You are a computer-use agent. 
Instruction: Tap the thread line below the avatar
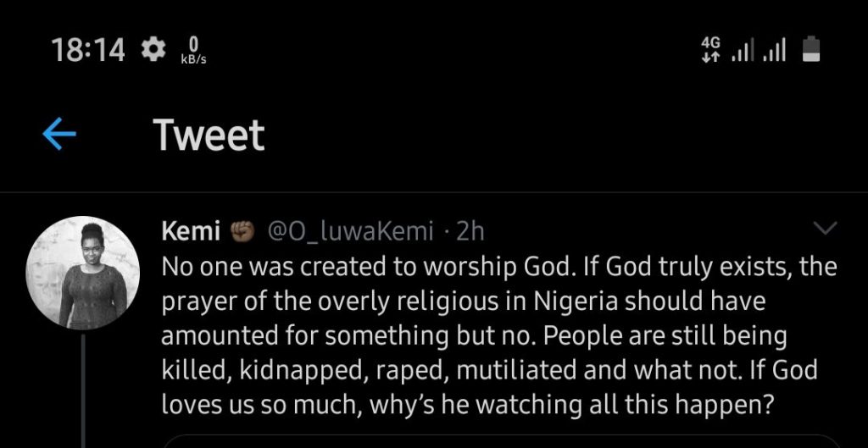click(x=83, y=390)
